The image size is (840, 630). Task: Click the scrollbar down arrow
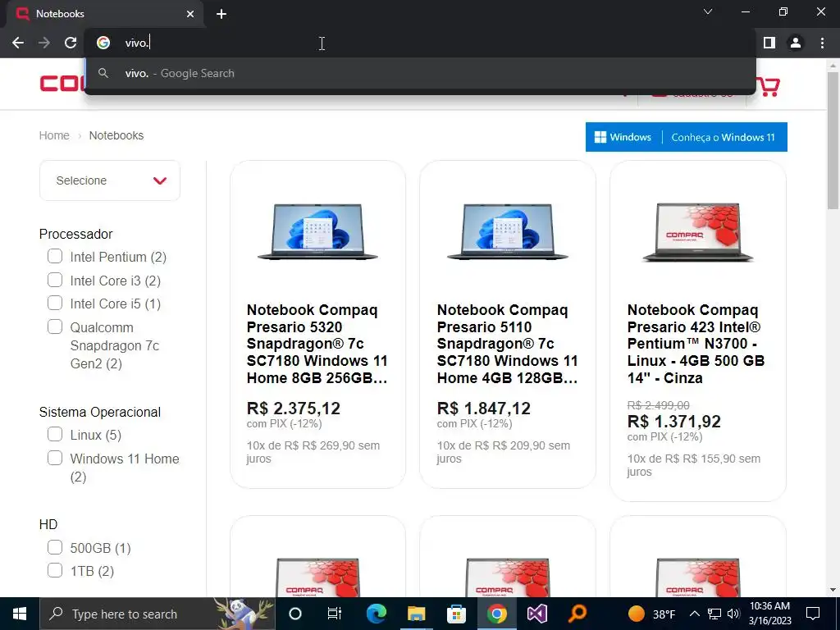833,590
